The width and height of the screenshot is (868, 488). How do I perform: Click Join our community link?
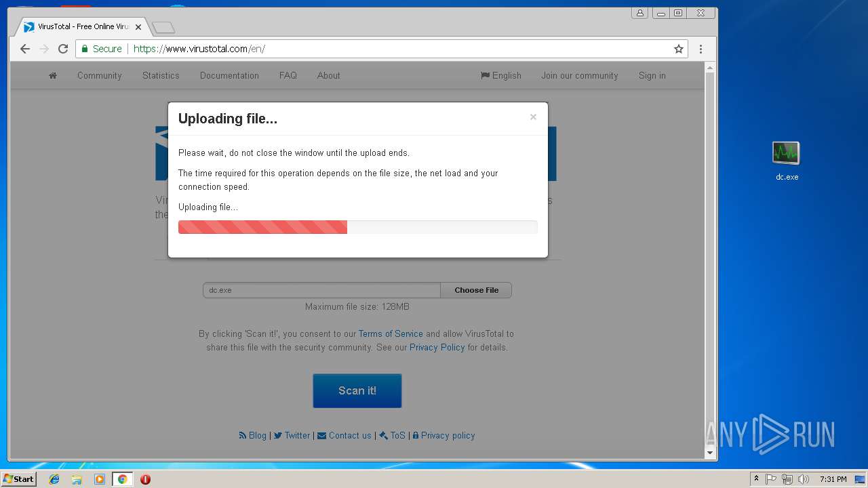(580, 75)
